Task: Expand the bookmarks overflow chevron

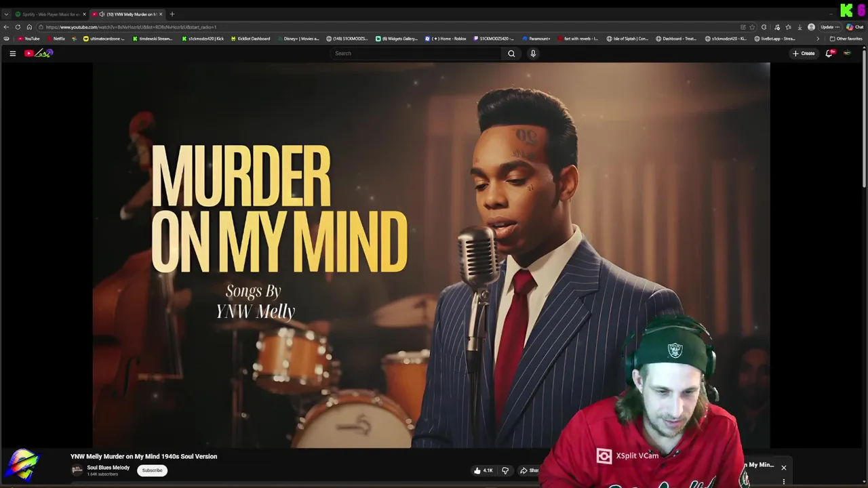Action: click(817, 39)
